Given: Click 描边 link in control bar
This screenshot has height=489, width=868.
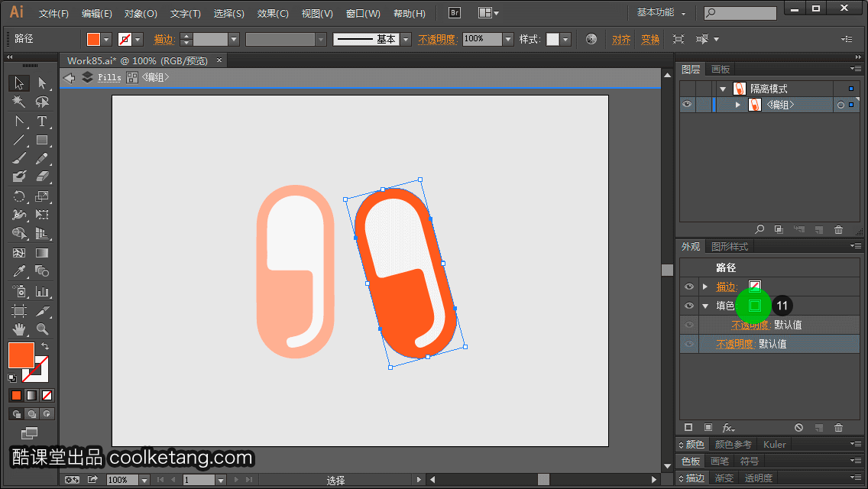Looking at the screenshot, I should (x=164, y=39).
